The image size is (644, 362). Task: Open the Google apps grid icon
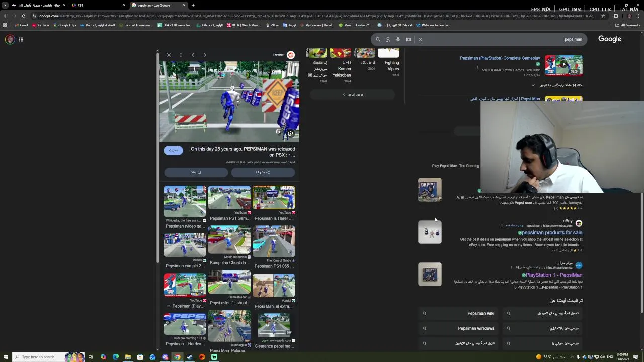coord(21,39)
